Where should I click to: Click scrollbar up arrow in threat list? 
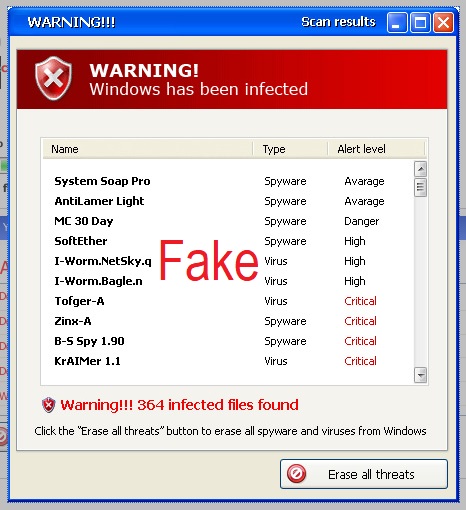coord(420,169)
